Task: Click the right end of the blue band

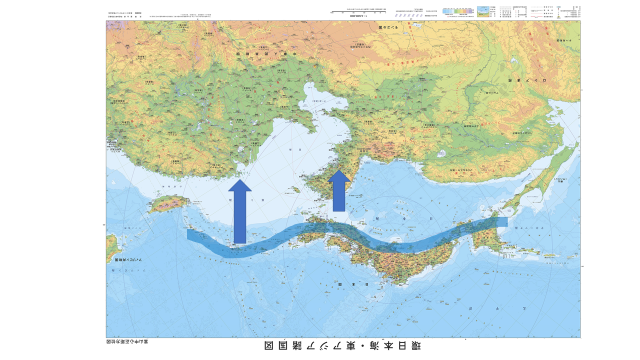Action: tap(502, 222)
